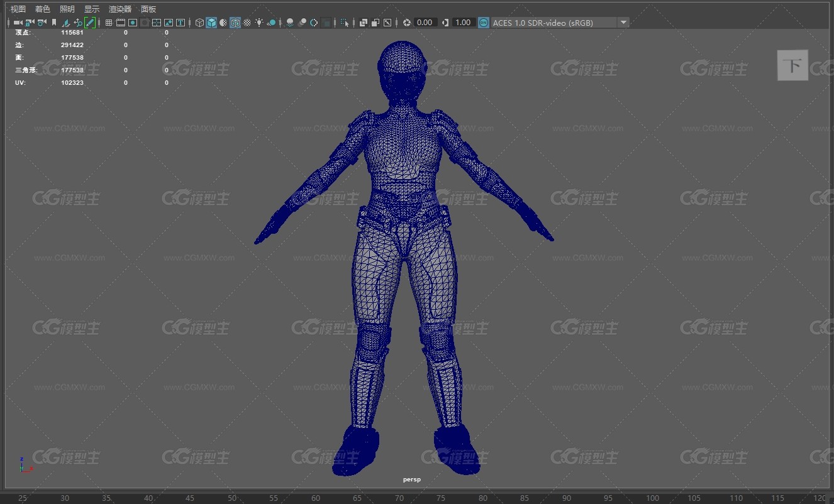Click the X-Ray display icon
The image size is (834, 504).
[x=363, y=23]
